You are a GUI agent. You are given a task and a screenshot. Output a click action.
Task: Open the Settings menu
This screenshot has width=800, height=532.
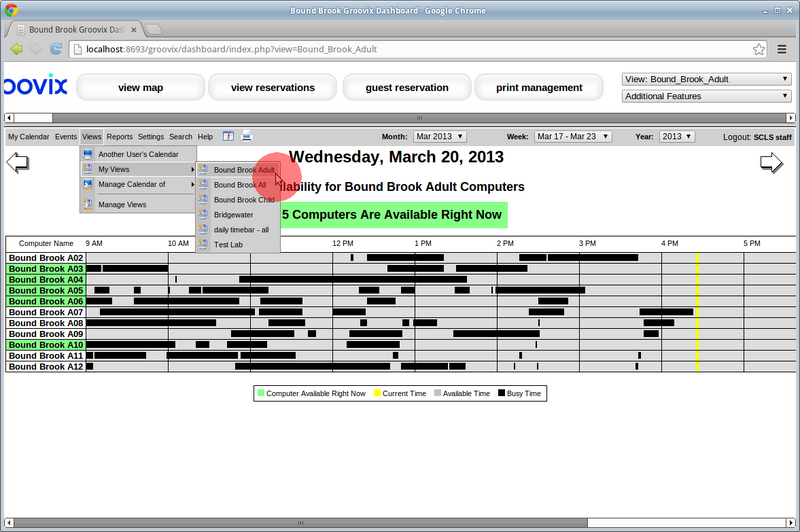pyautogui.click(x=151, y=137)
